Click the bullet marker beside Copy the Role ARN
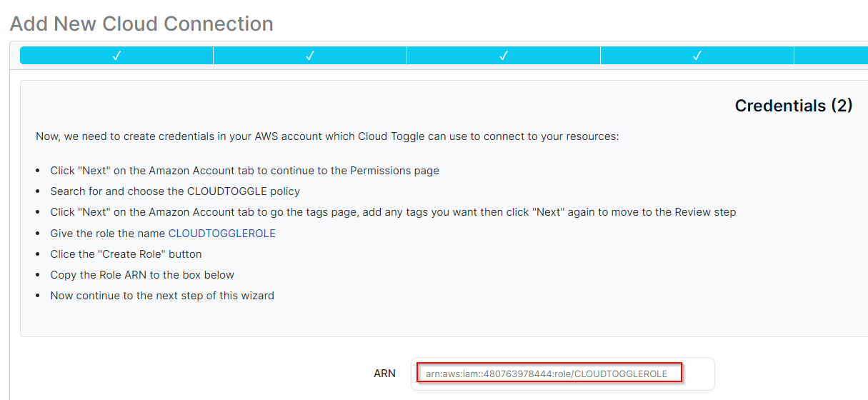Image resolution: width=868 pixels, height=400 pixels. click(39, 276)
